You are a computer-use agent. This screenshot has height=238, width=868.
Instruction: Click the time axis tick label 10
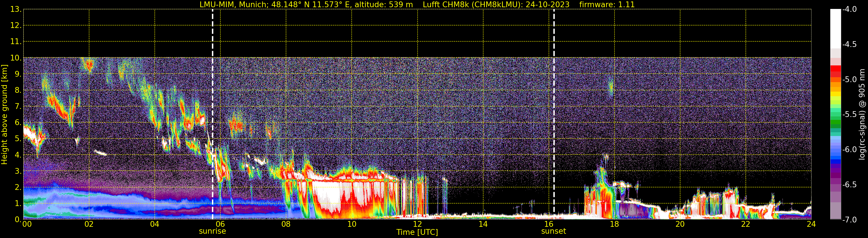pos(352,224)
